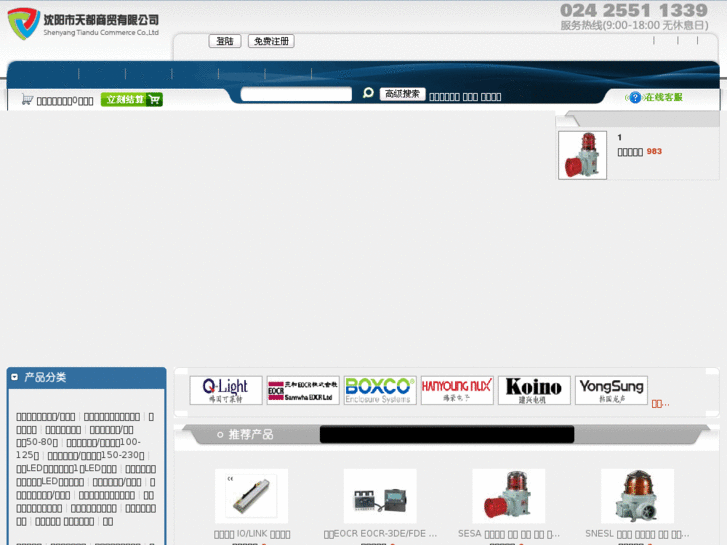The height and width of the screenshot is (545, 727).
Task: Click the 产品分类 category heading
Action: coord(45,377)
